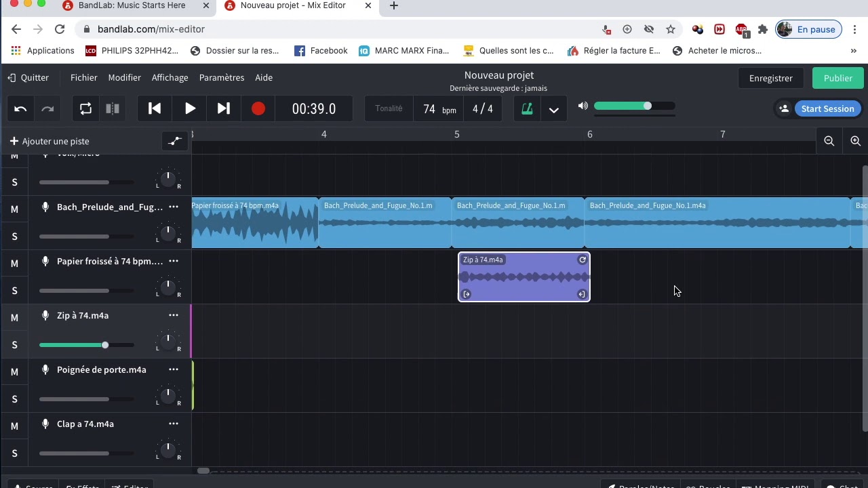Click the Start Session button

click(x=827, y=108)
